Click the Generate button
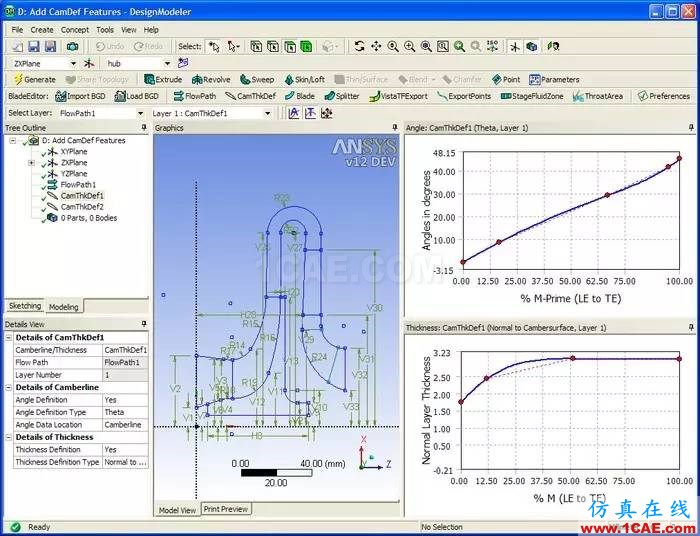Screen dimensions: 700x536 point(35,80)
